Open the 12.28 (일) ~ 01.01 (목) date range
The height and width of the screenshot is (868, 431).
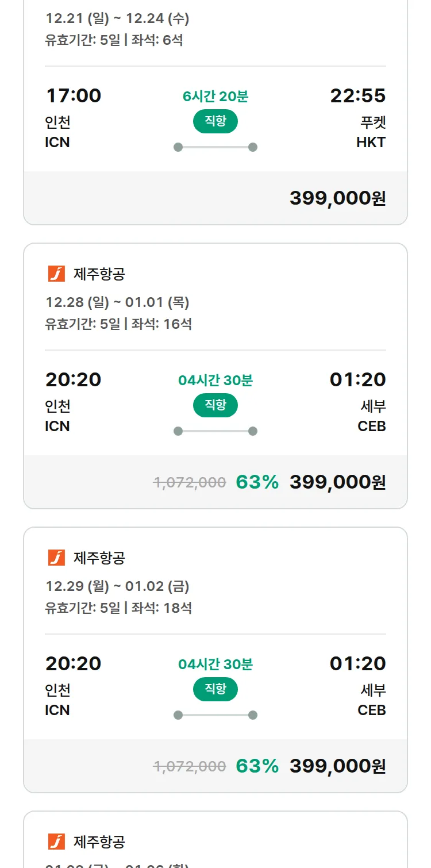[x=117, y=302]
